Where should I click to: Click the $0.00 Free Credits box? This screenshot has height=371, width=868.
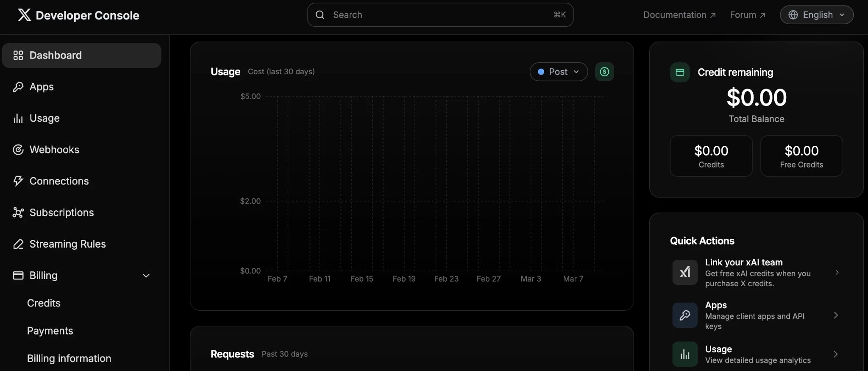[x=801, y=156]
